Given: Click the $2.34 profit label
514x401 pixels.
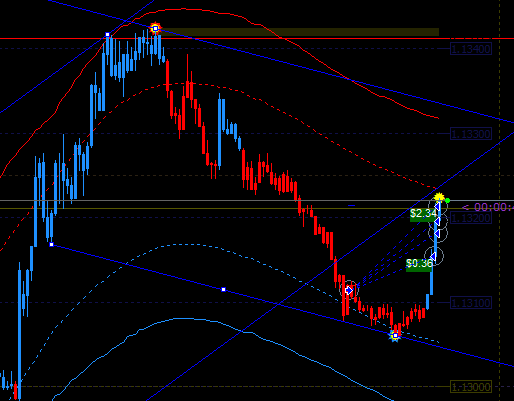Looking at the screenshot, I should (423, 215).
